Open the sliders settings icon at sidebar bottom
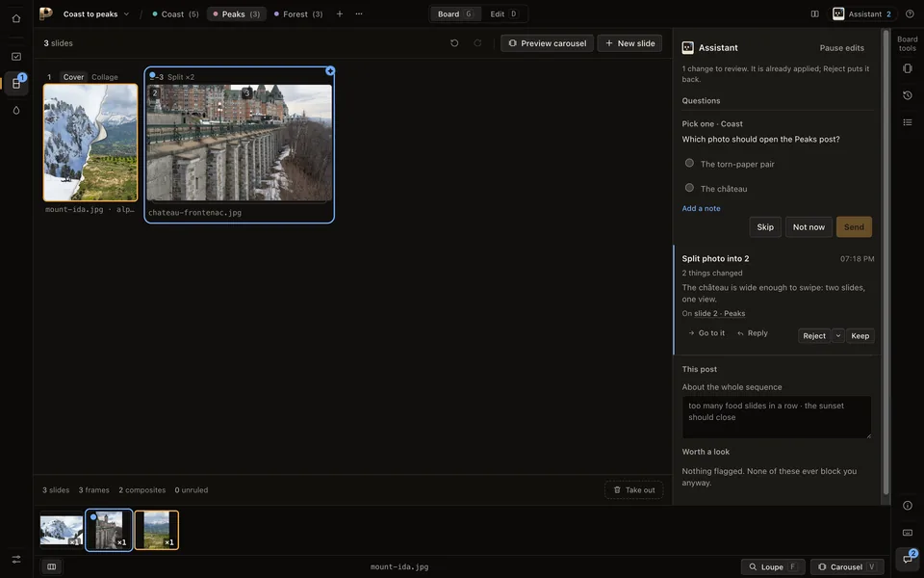The height and width of the screenshot is (578, 924). (x=16, y=559)
